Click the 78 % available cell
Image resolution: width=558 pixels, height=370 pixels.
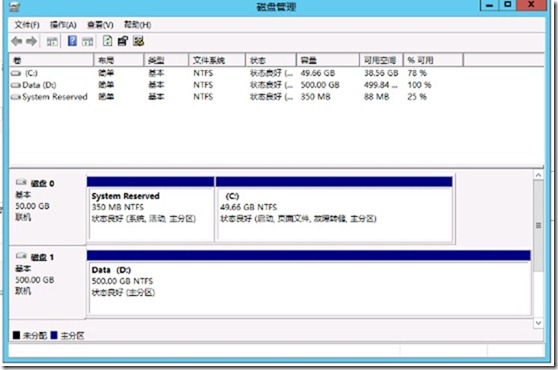pos(417,73)
